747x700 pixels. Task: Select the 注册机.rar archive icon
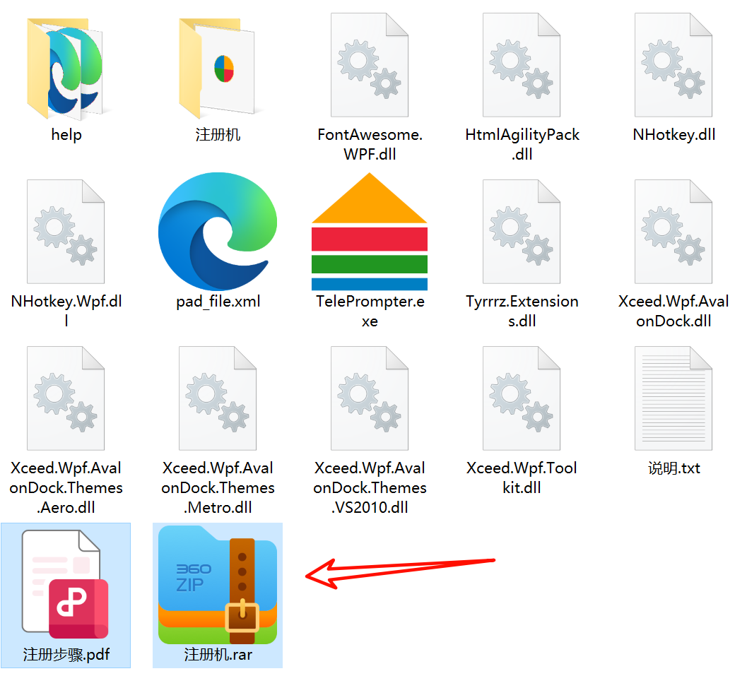(x=218, y=586)
